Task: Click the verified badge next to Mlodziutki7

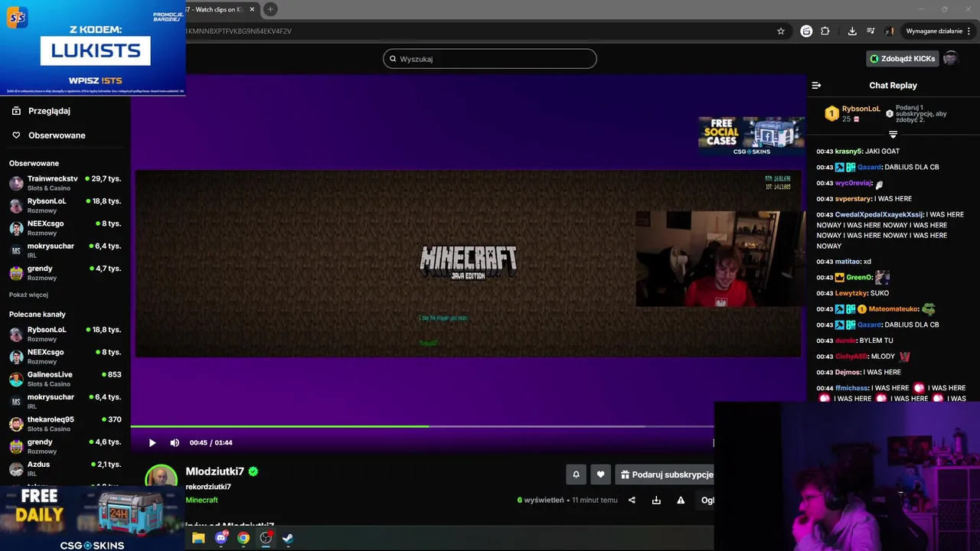Action: 253,471
